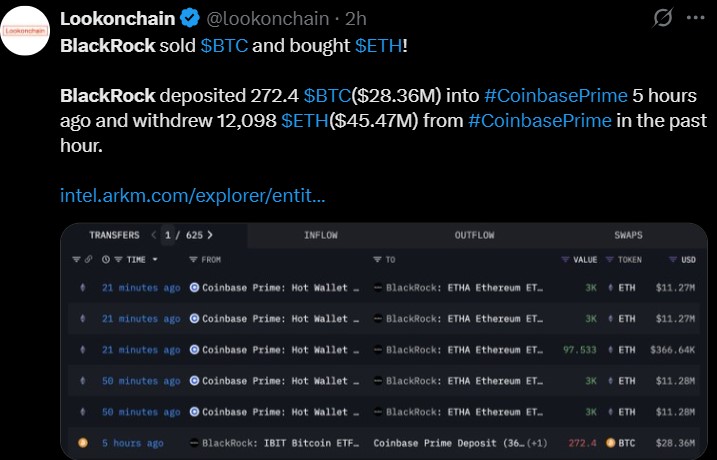Open the post's more options menu
717x460 pixels.
point(695,18)
